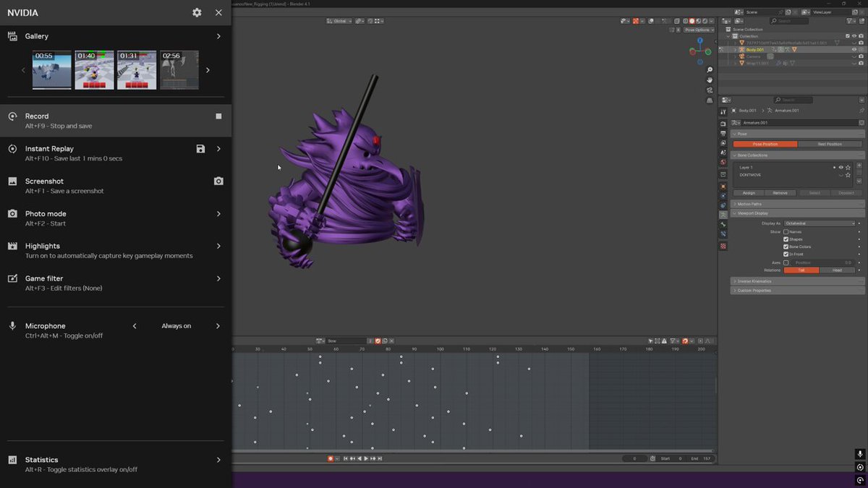Jump to timeline end frame
This screenshot has width=868, height=488.
(380, 458)
